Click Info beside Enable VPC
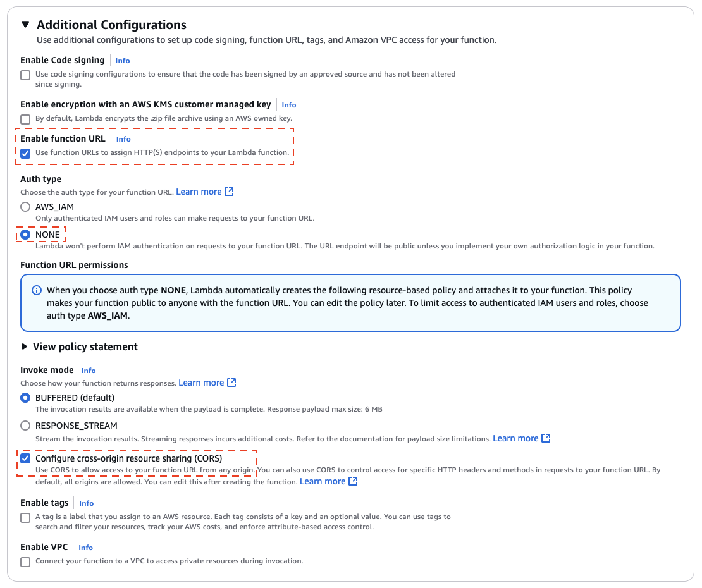 point(85,547)
